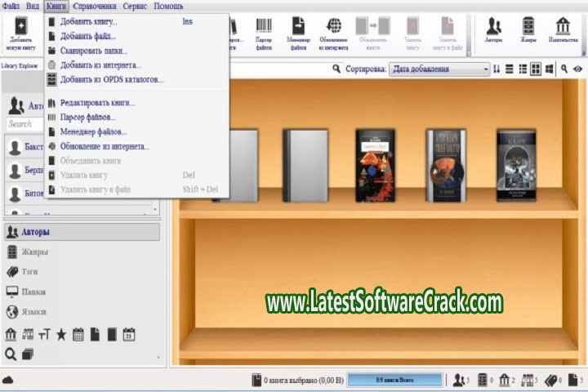Click the font size TT icon in the sidebar
Screen dimensions: 588x392
coord(44,334)
